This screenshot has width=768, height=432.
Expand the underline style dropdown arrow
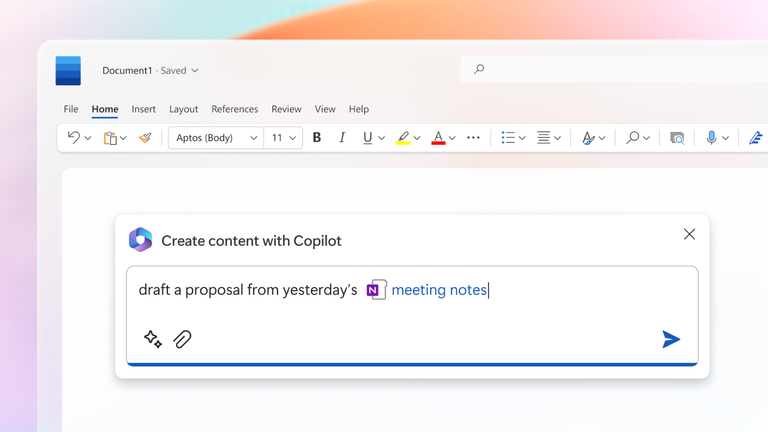(382, 138)
